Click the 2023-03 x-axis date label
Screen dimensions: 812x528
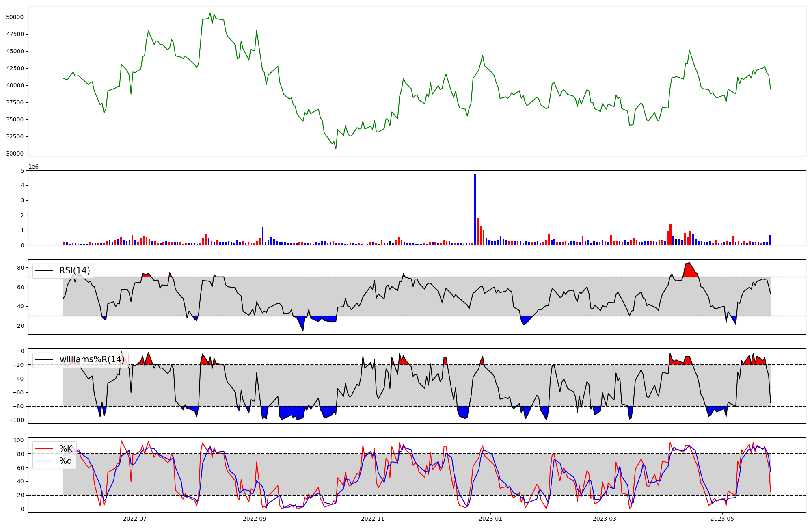605,519
